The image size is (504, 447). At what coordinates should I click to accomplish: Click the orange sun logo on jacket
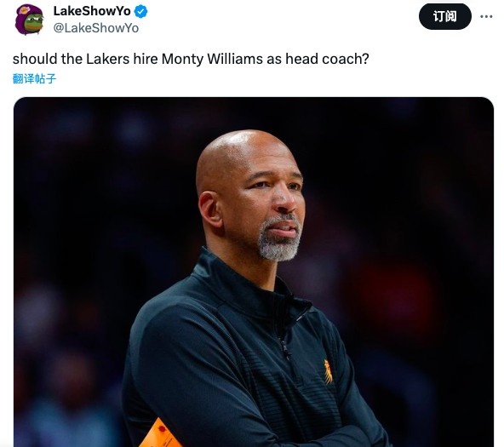(328, 371)
